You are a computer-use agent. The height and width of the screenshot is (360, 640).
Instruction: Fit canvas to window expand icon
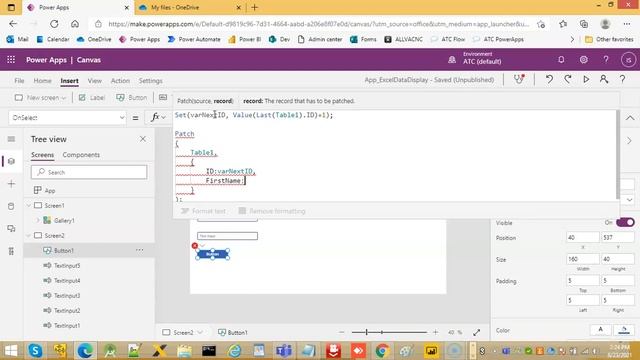(x=476, y=332)
